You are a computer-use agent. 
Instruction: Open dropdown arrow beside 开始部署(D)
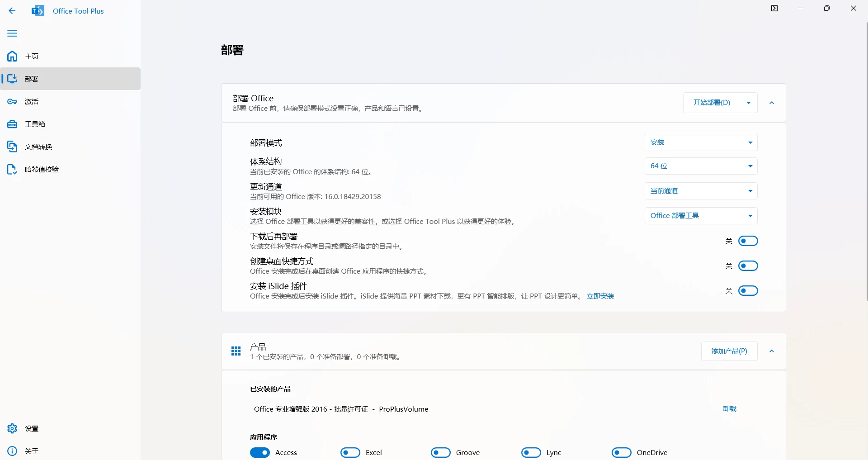point(749,103)
